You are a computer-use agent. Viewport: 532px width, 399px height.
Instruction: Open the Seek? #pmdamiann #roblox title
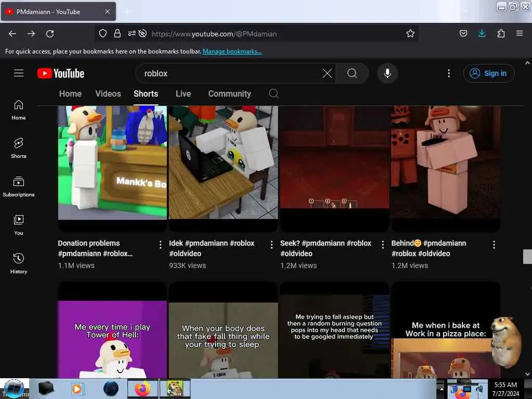coord(326,248)
